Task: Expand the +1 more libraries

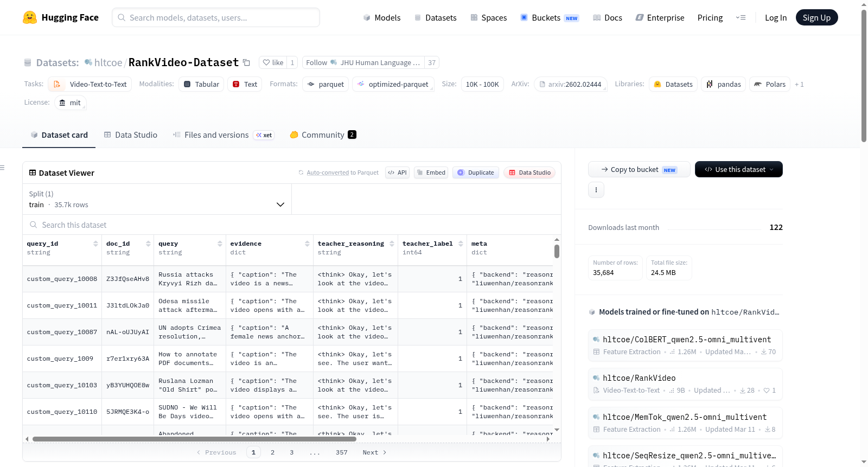Action: (x=799, y=84)
